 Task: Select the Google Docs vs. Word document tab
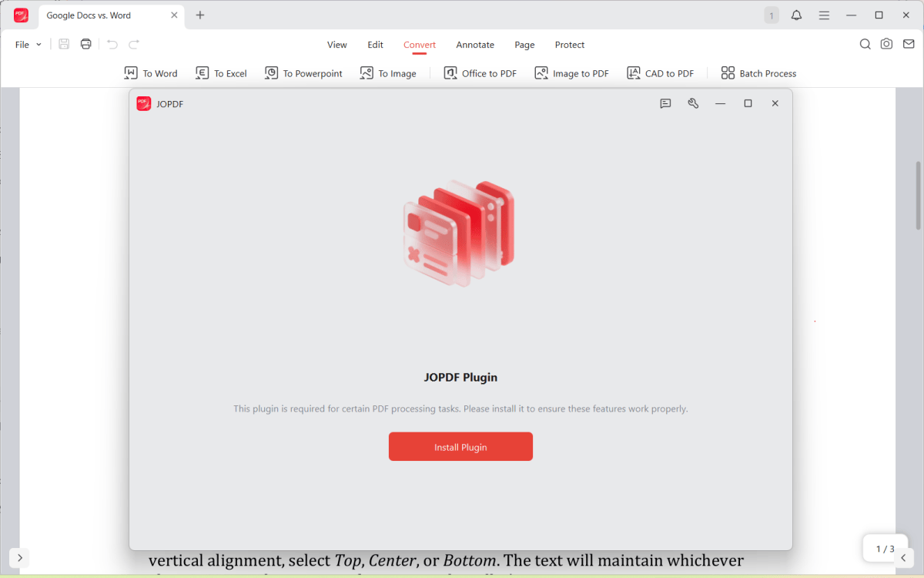point(112,15)
